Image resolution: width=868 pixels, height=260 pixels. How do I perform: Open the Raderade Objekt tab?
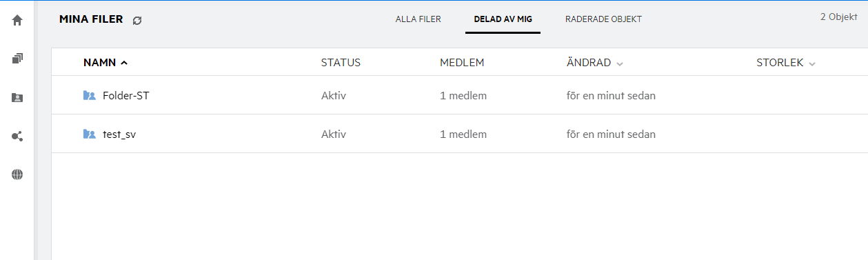(603, 19)
